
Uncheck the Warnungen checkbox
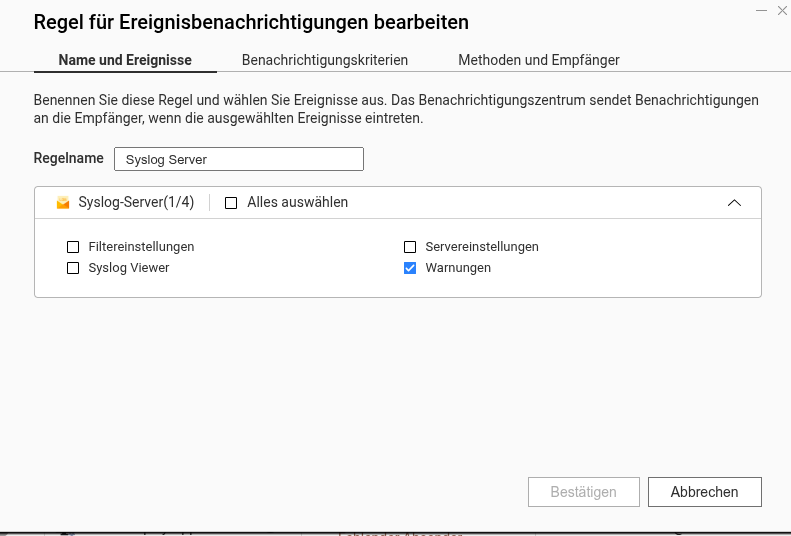pyautogui.click(x=410, y=268)
